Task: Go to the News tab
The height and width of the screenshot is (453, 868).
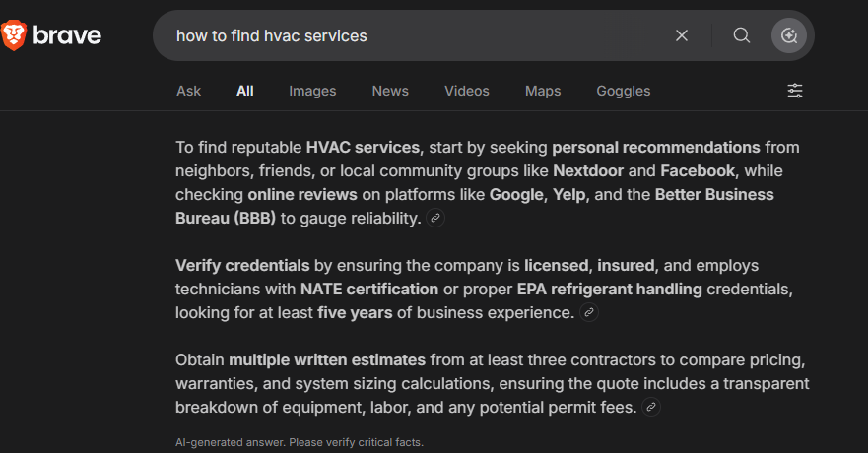Action: click(390, 91)
